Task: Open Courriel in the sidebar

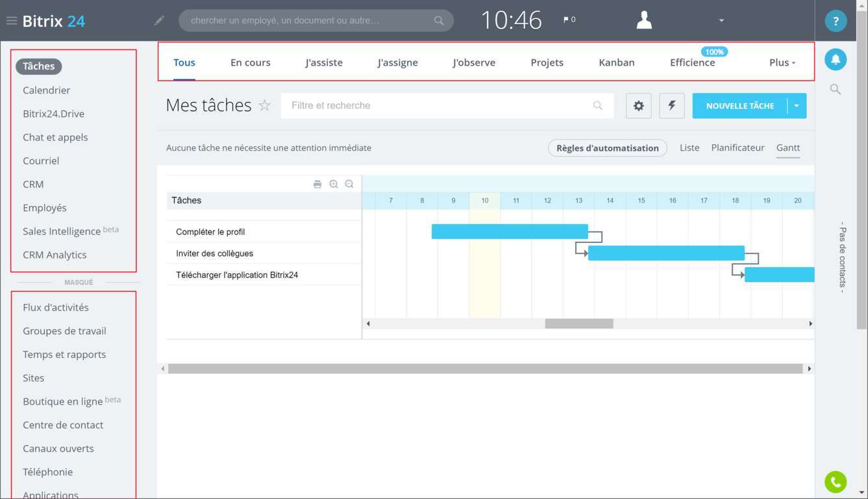Action: 41,160
